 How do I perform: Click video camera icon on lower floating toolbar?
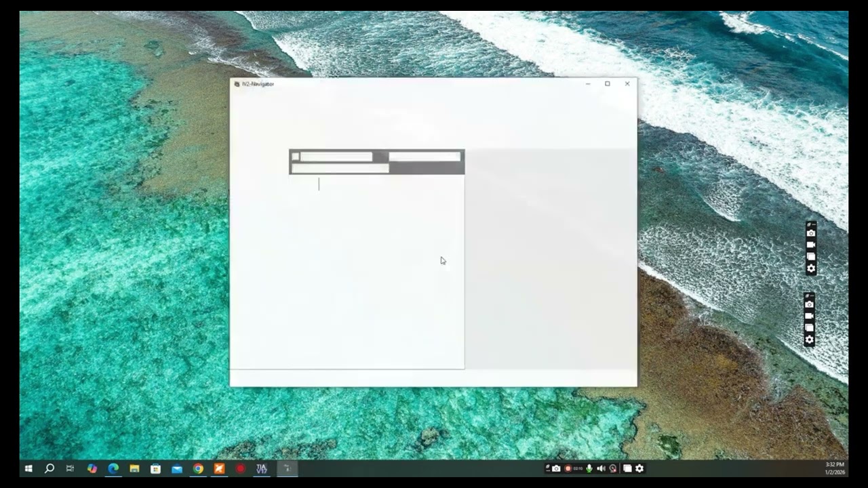[809, 316]
